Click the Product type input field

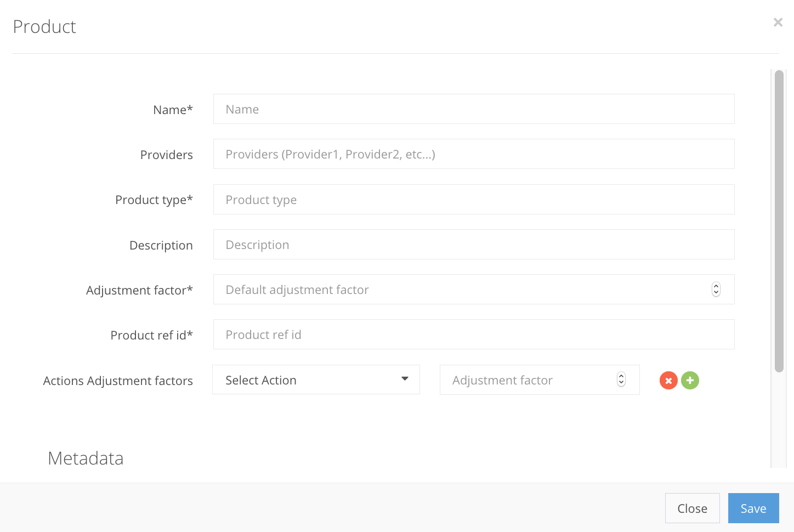pyautogui.click(x=474, y=199)
